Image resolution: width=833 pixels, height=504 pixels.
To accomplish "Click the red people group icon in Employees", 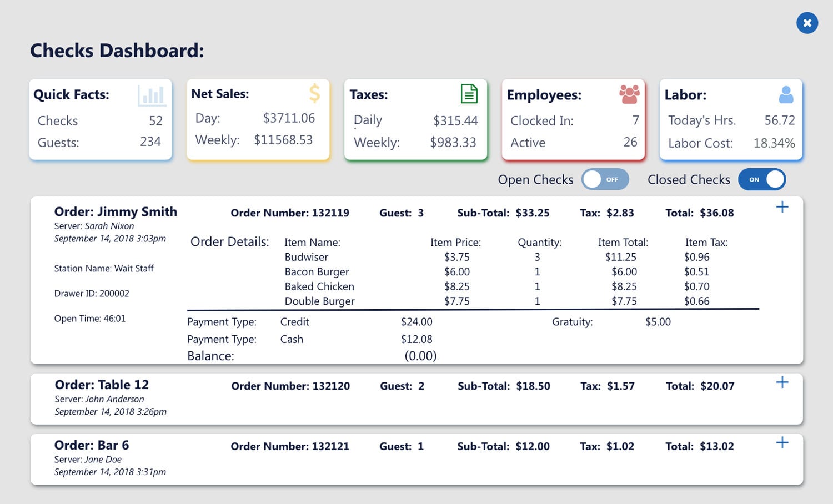I will (629, 94).
